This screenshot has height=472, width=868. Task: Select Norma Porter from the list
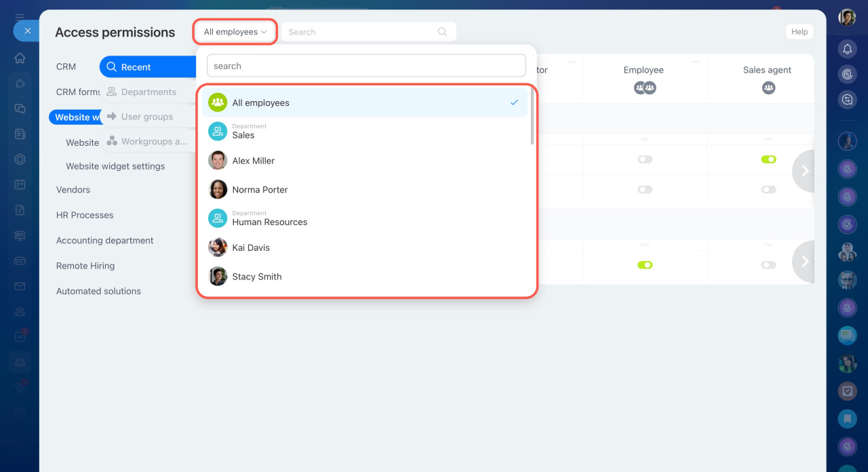click(260, 190)
